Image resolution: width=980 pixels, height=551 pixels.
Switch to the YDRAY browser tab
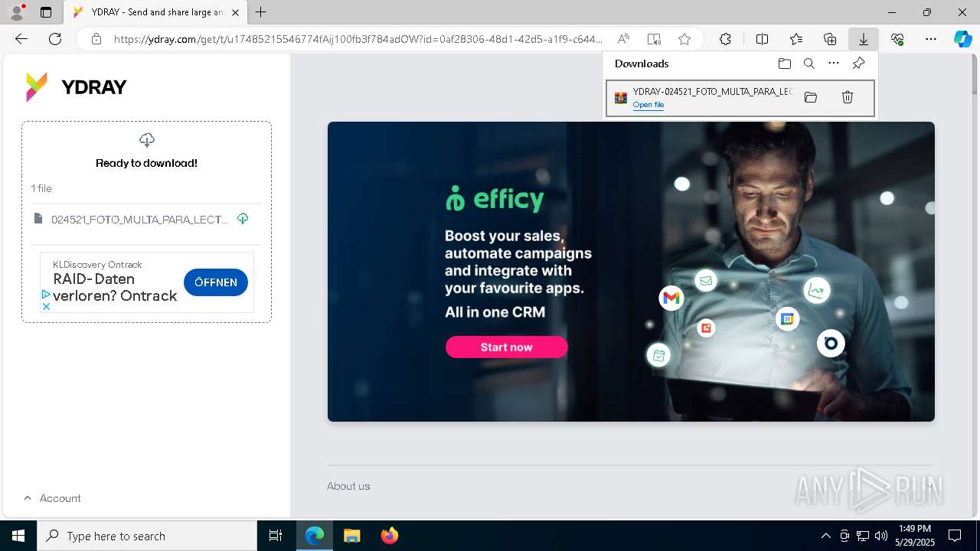point(155,12)
